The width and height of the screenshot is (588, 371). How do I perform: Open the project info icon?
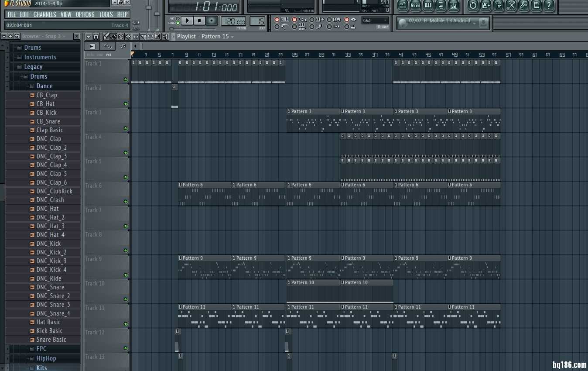pyautogui.click(x=536, y=6)
